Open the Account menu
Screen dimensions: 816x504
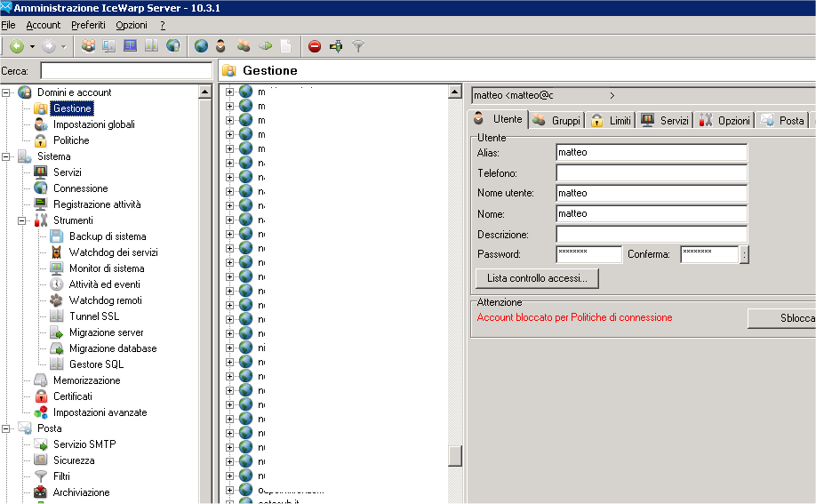point(44,25)
